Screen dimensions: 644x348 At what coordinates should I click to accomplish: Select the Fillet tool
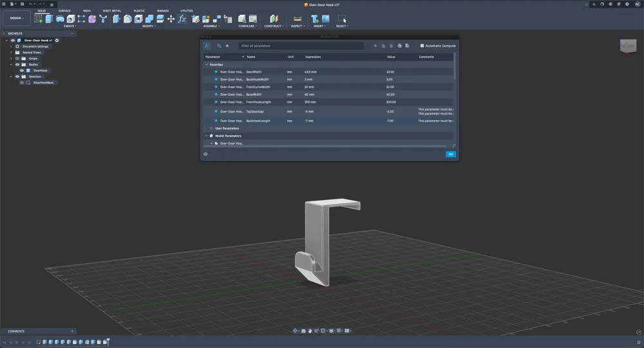click(128, 19)
